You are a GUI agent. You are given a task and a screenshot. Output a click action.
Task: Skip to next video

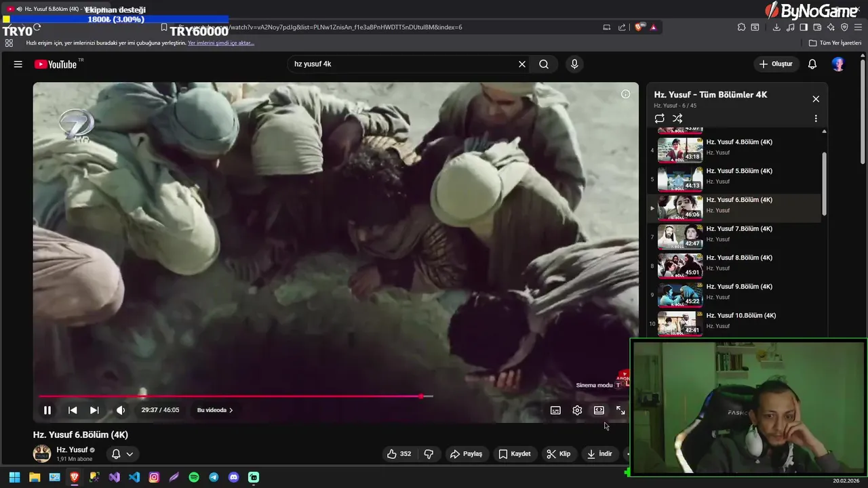[94, 410]
